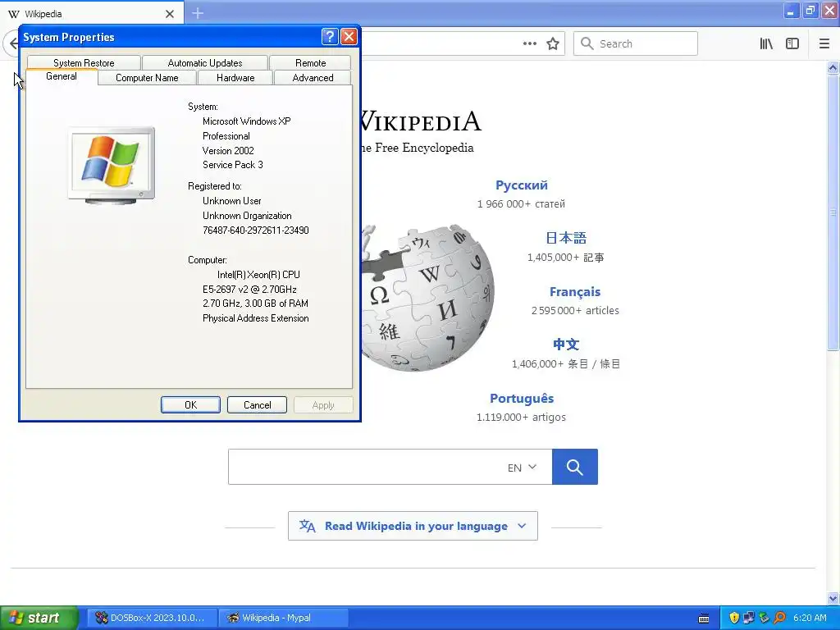Click '1,405,000+ 記事' article count
The height and width of the screenshot is (630, 840).
point(566,258)
